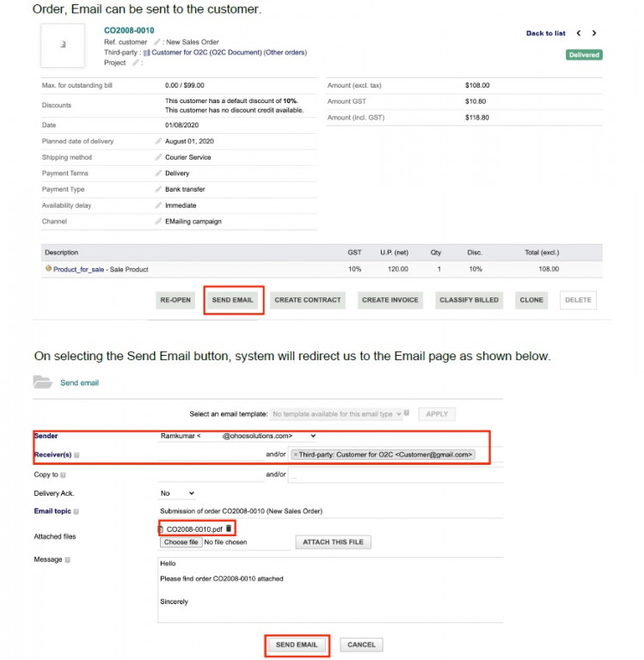Click the third-party company icon
The width and height of the screenshot is (644, 660).
tap(146, 52)
